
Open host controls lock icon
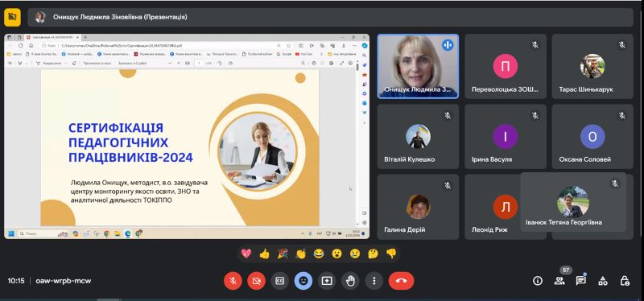click(x=625, y=281)
